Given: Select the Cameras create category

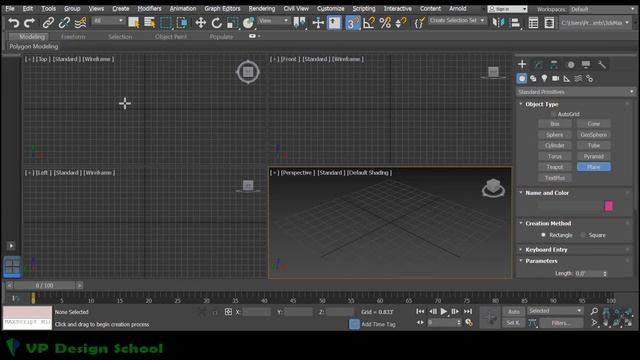Looking at the screenshot, I should pyautogui.click(x=556, y=78).
